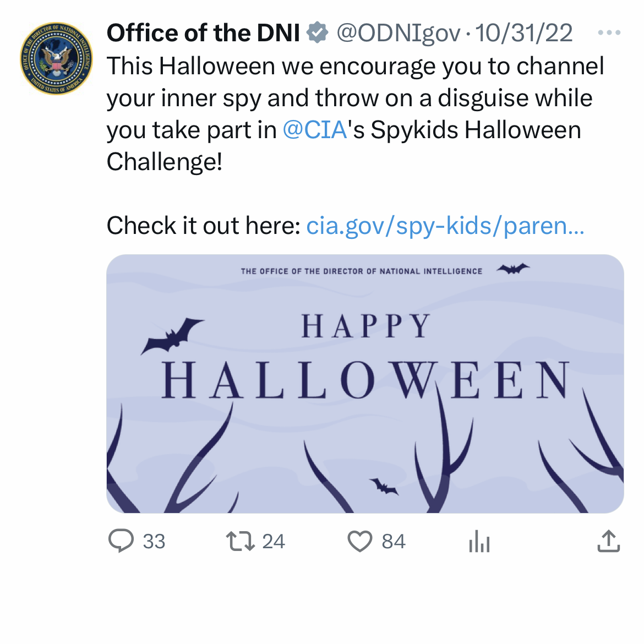Screen dimensions: 644x644
Task: Retweet using the arrows icon
Action: click(x=241, y=541)
